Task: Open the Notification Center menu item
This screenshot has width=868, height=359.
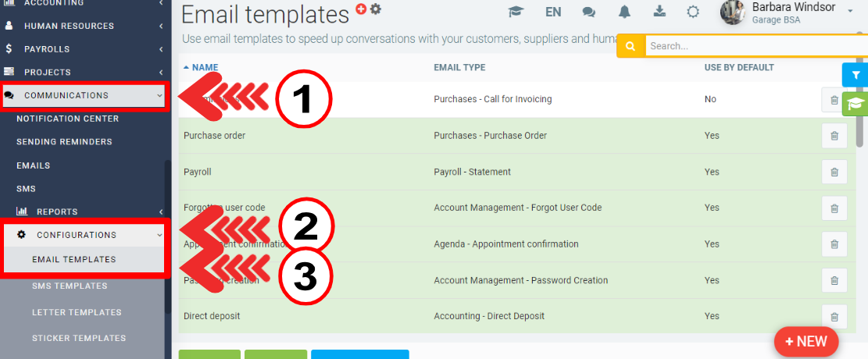Action: click(x=68, y=119)
